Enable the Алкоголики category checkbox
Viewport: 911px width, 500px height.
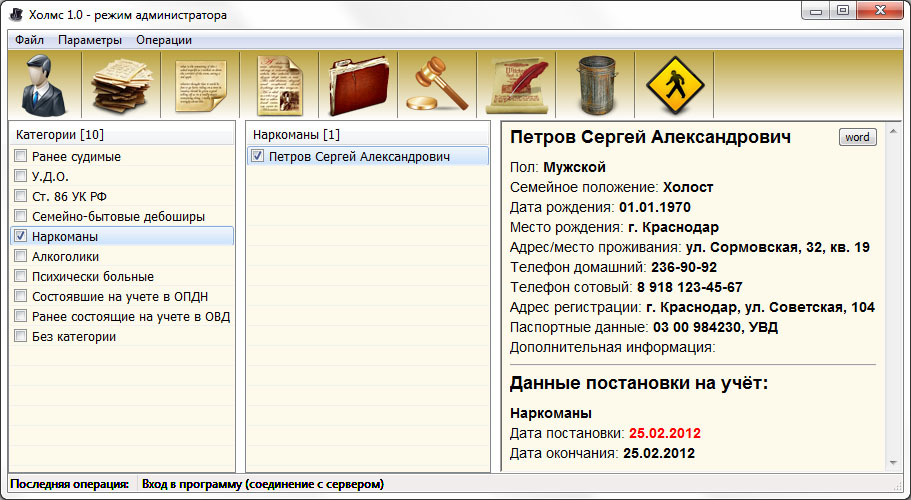[21, 257]
